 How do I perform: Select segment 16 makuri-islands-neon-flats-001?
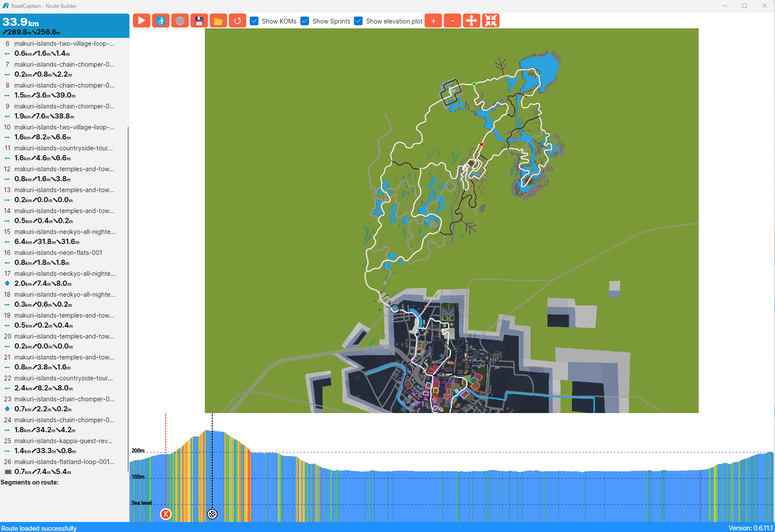(58, 253)
